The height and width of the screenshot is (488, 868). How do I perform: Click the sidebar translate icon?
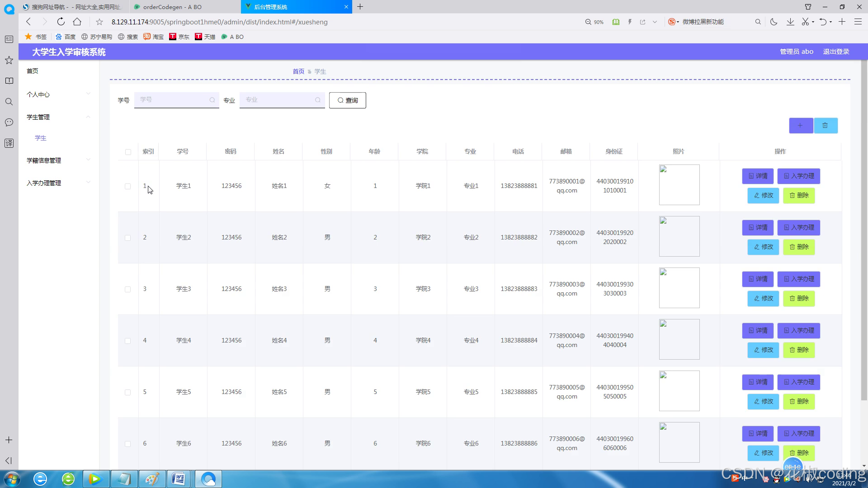pyautogui.click(x=9, y=143)
